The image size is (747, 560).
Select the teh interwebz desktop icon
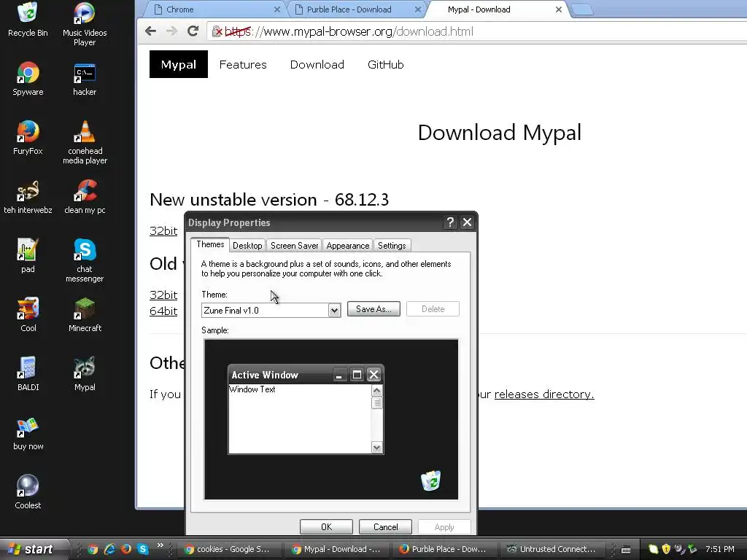28,196
